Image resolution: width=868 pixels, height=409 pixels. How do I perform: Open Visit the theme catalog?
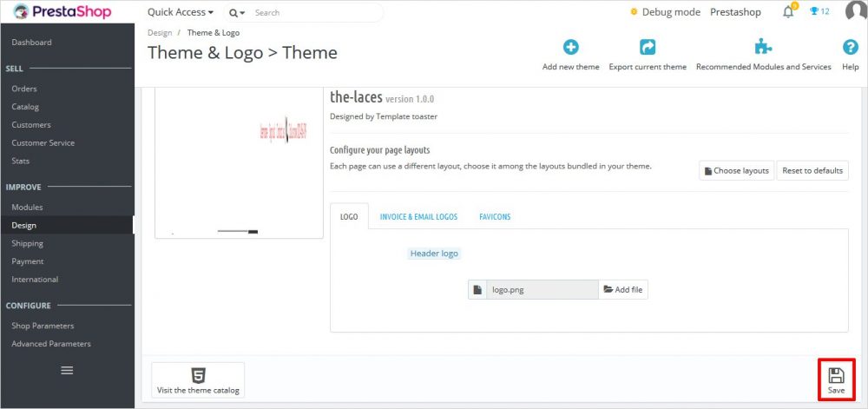pos(198,380)
